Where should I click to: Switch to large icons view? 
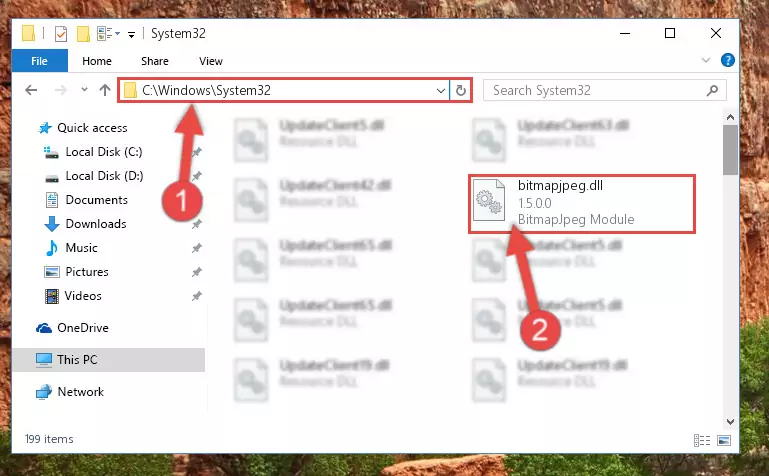[x=724, y=440]
